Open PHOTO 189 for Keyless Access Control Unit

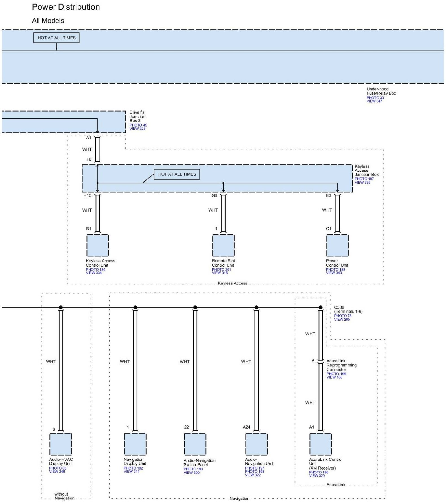(x=95, y=270)
